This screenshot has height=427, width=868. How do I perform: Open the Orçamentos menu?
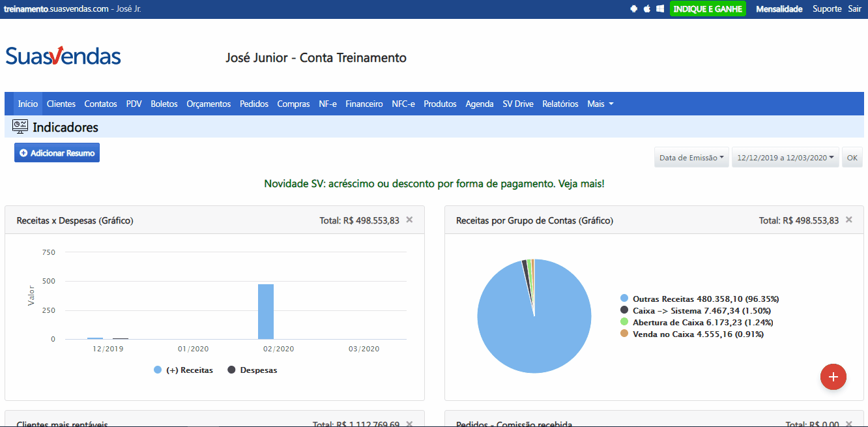209,104
